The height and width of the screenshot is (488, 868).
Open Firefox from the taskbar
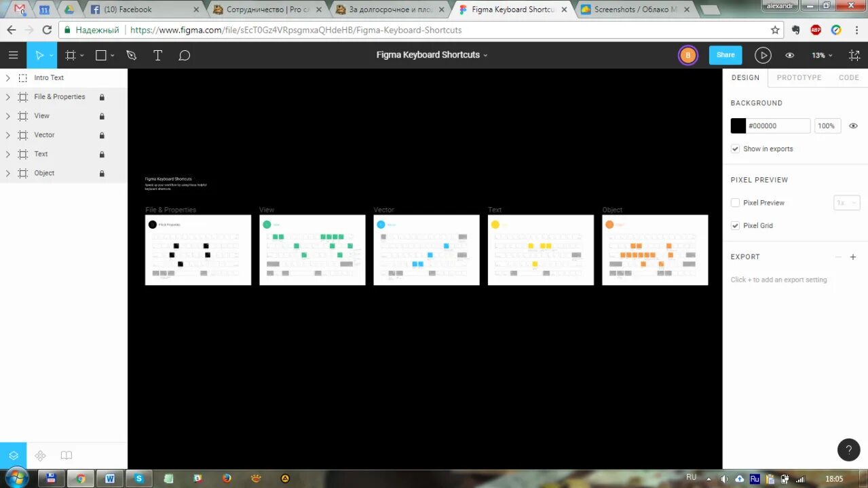tap(227, 478)
